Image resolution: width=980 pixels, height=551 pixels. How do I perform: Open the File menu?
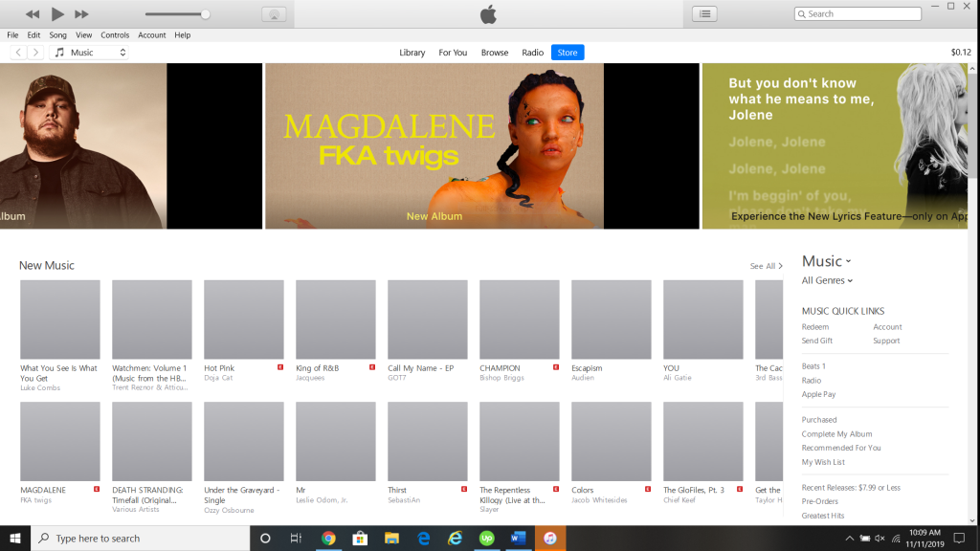12,35
